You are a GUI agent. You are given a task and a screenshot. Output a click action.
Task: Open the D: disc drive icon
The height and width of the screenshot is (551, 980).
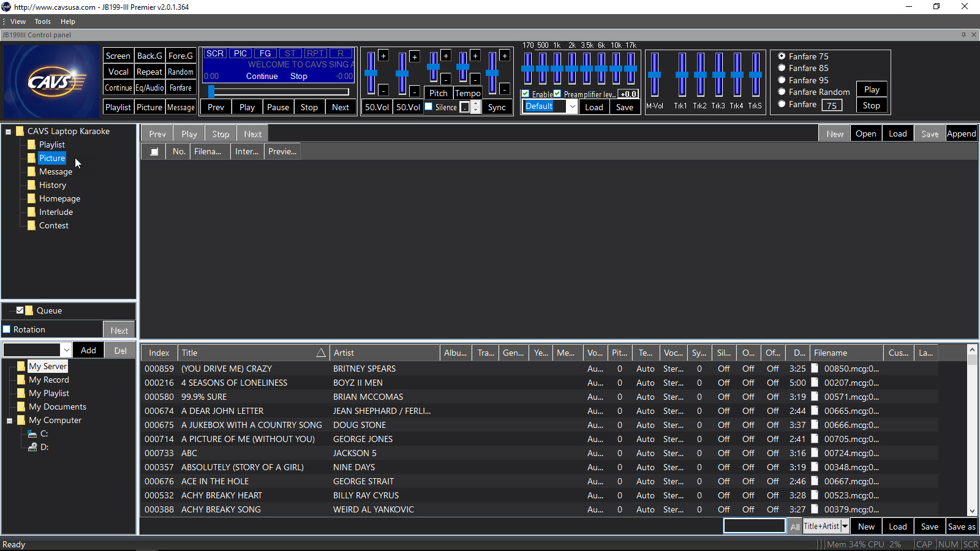tap(32, 447)
